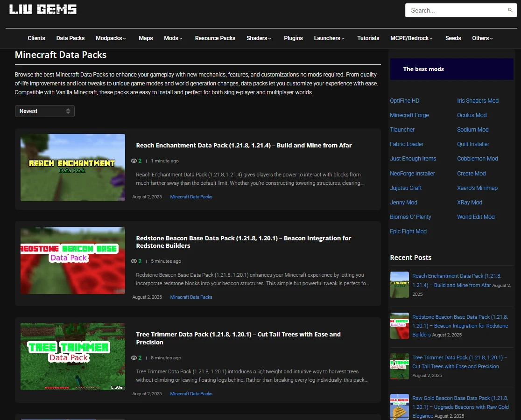Image resolution: width=521 pixels, height=420 pixels.
Task: Open the Iris Shaders Mod link
Action: tap(478, 101)
